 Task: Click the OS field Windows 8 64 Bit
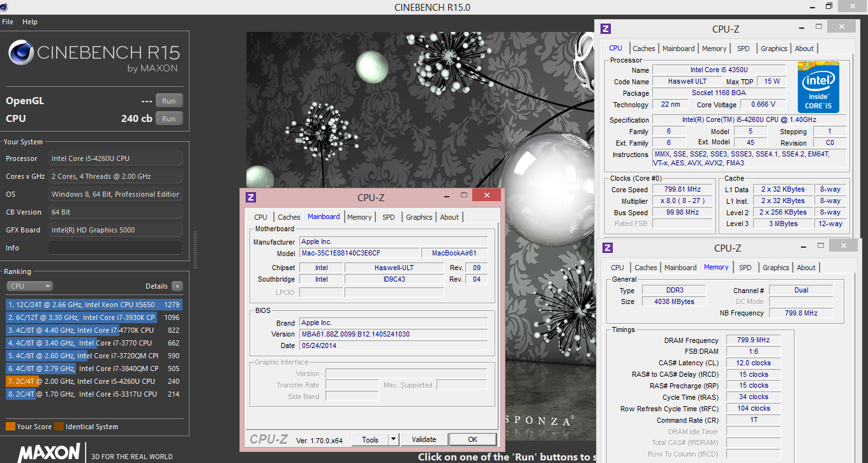116,194
